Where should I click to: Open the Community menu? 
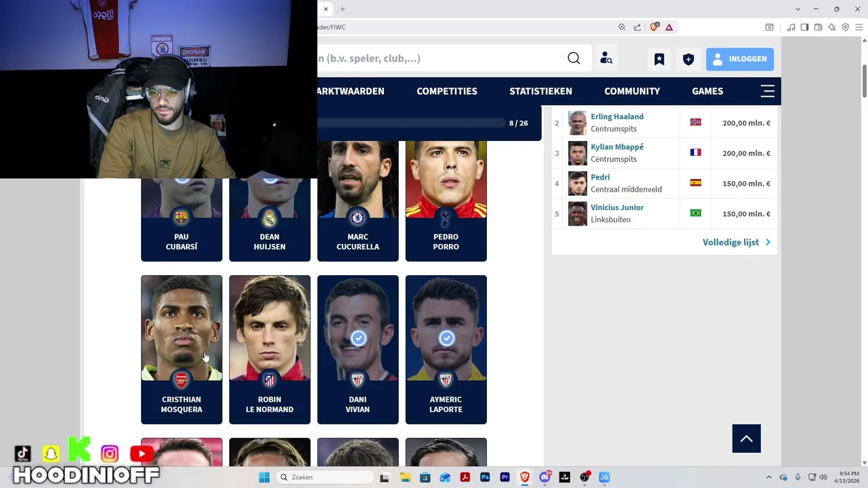(632, 91)
